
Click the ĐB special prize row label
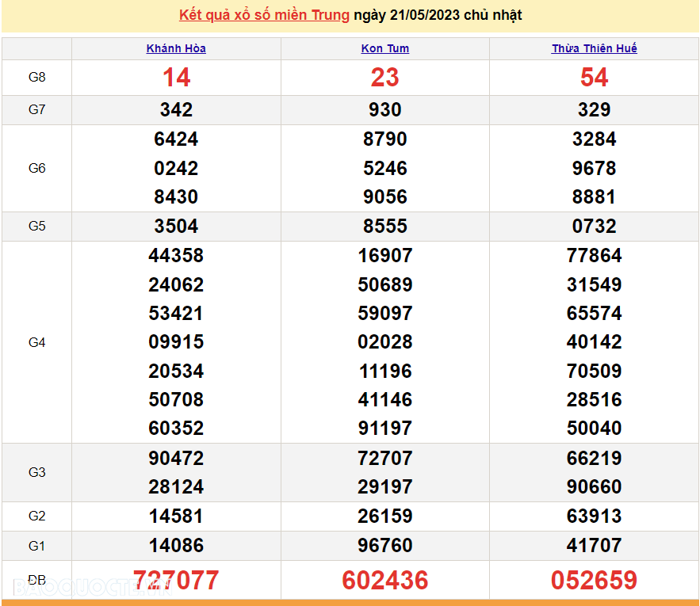point(36,579)
